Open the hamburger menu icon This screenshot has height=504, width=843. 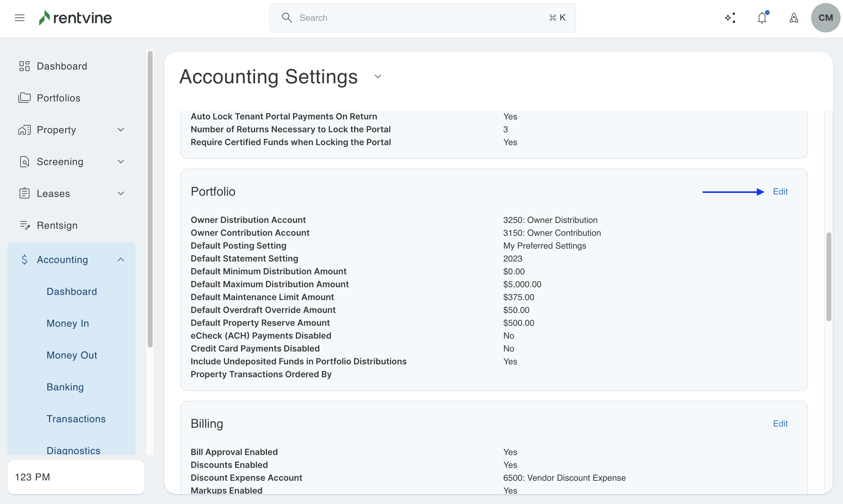19,18
